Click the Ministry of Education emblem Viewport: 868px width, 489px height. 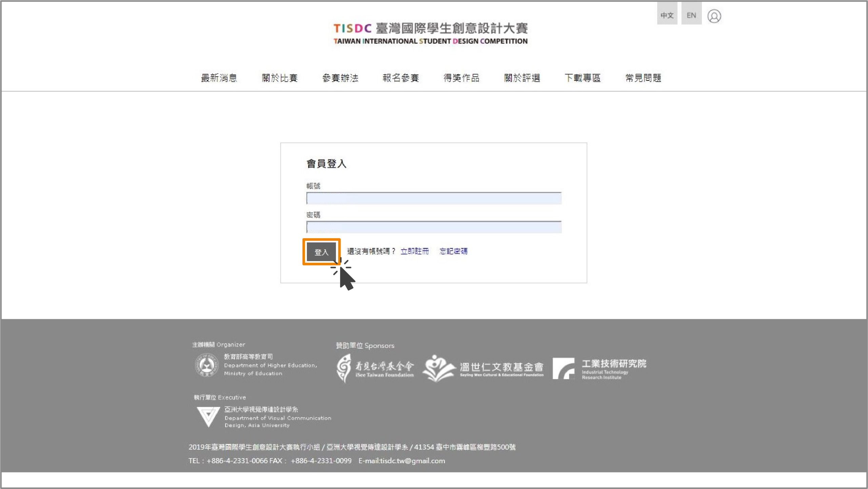[206, 365]
